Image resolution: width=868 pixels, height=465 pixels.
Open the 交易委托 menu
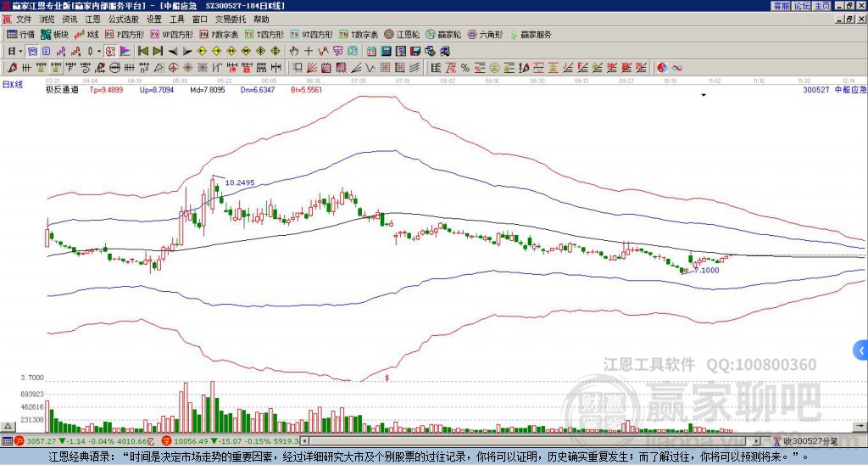(x=231, y=20)
